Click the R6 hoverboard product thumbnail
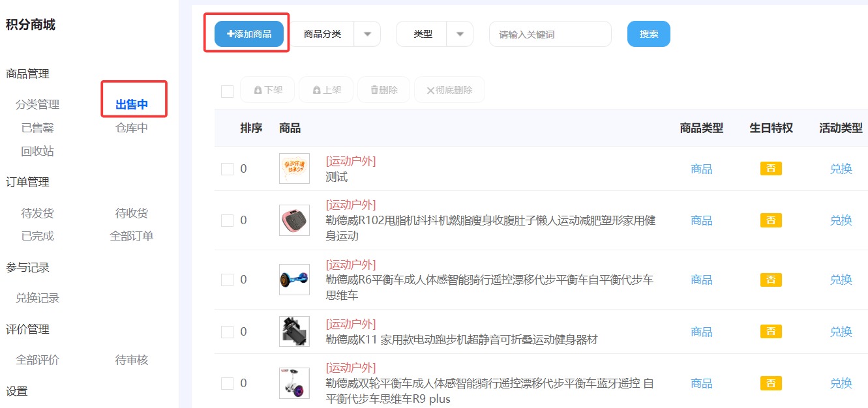This screenshot has height=408, width=868. click(x=294, y=280)
